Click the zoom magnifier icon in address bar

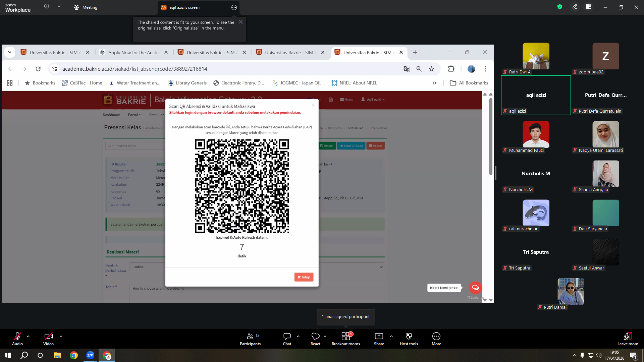(419, 69)
